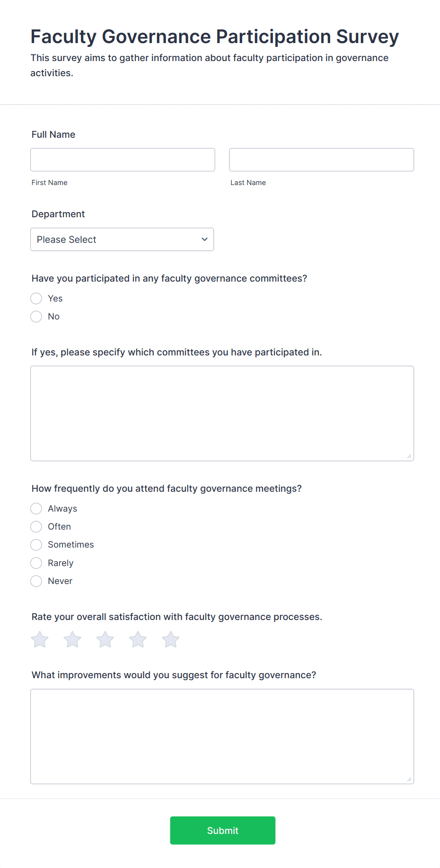Select the Rarely radio button
This screenshot has width=440, height=868.
(x=36, y=563)
